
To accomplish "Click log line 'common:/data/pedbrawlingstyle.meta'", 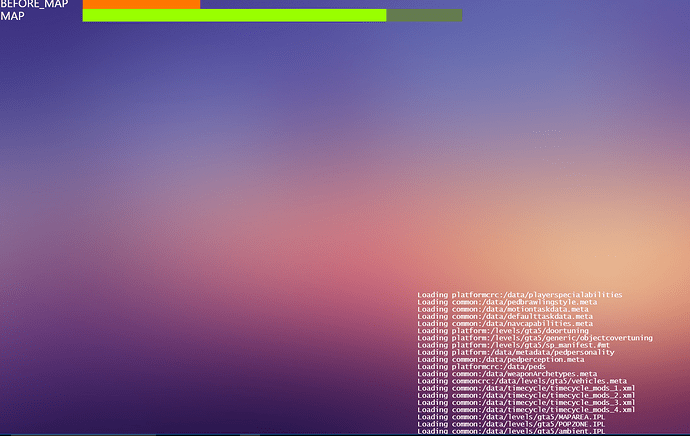I will 507,302.
